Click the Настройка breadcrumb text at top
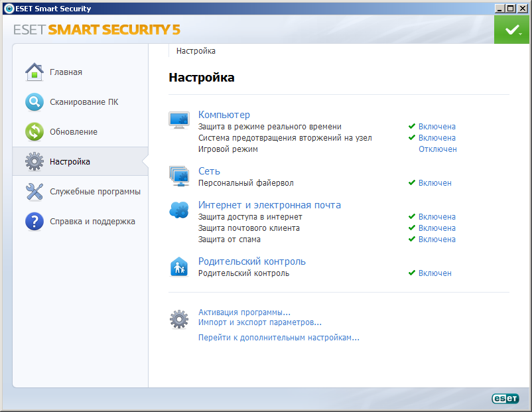 click(x=196, y=51)
